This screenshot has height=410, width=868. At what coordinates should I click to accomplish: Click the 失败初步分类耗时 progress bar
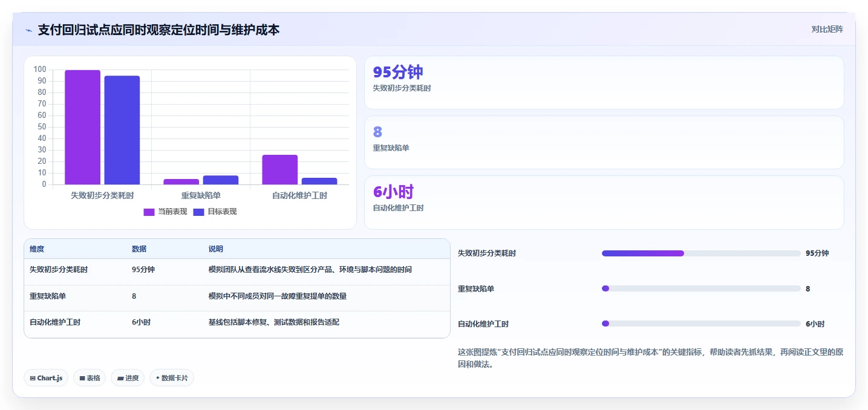701,253
